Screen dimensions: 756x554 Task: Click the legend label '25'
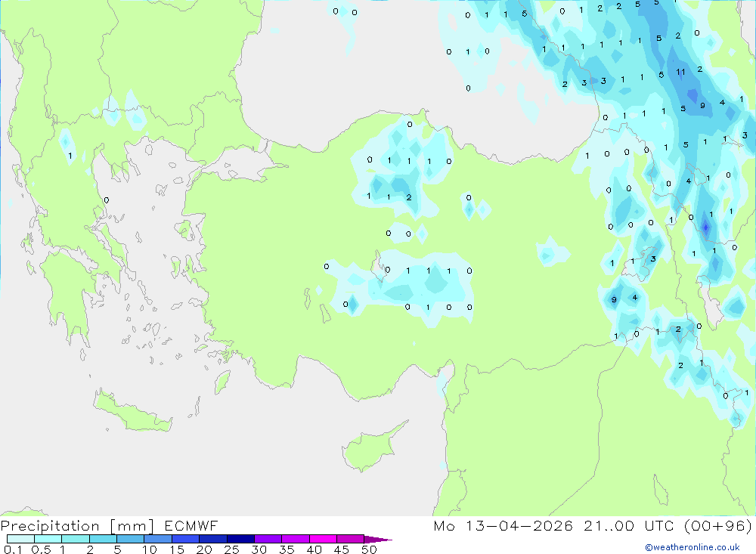pyautogui.click(x=232, y=549)
